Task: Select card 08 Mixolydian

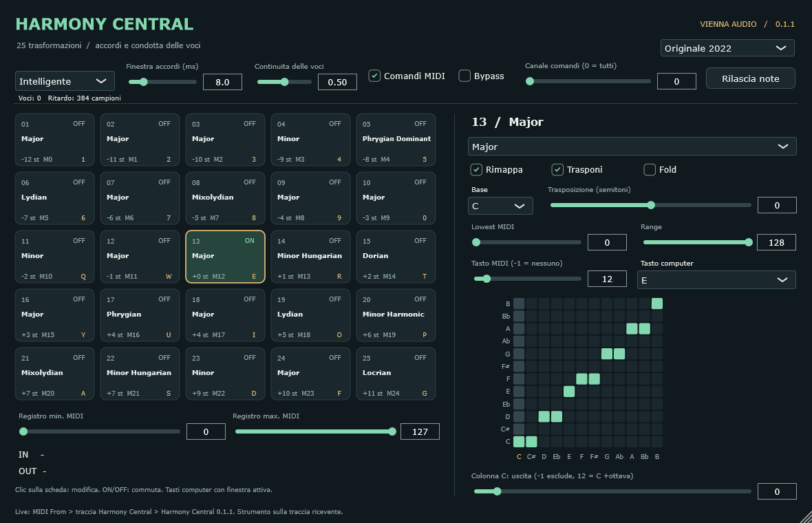Action: click(x=225, y=198)
